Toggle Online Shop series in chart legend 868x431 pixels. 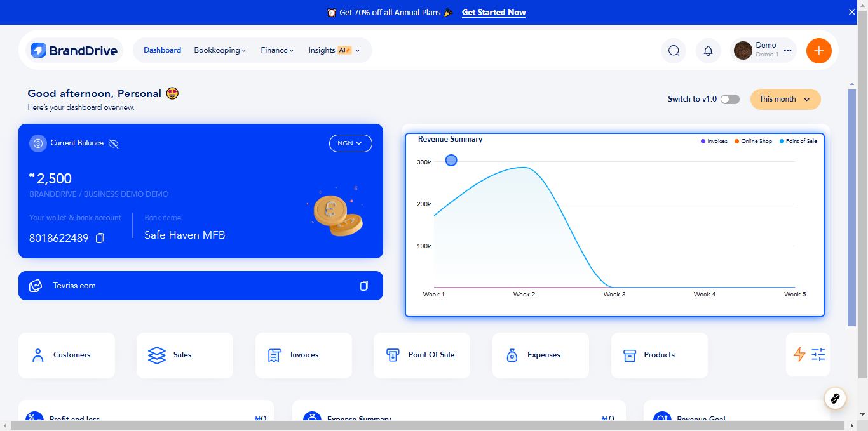pyautogui.click(x=753, y=141)
